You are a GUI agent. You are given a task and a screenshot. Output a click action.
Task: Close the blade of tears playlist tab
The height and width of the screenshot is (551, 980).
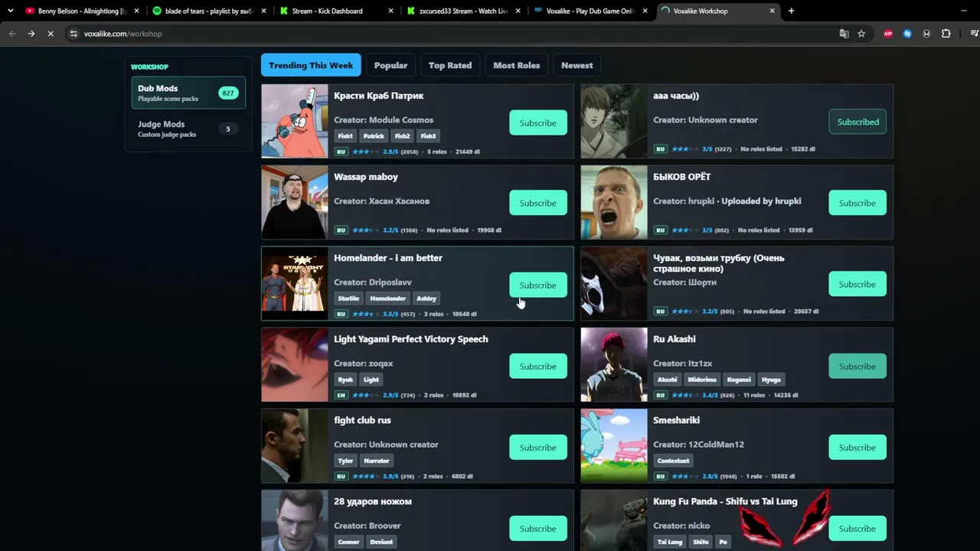point(263,11)
